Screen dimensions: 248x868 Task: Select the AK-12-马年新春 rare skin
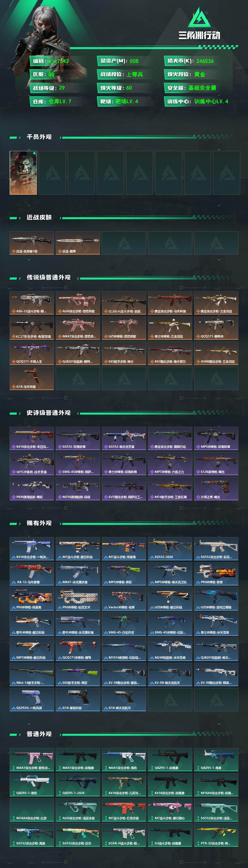[32, 574]
